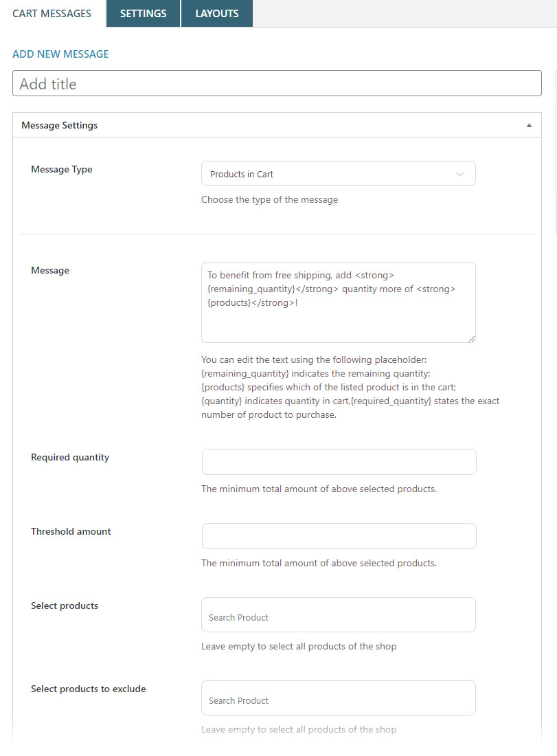The height and width of the screenshot is (756, 557).
Task: Collapse the Message Settings panel triangle
Action: pos(529,125)
